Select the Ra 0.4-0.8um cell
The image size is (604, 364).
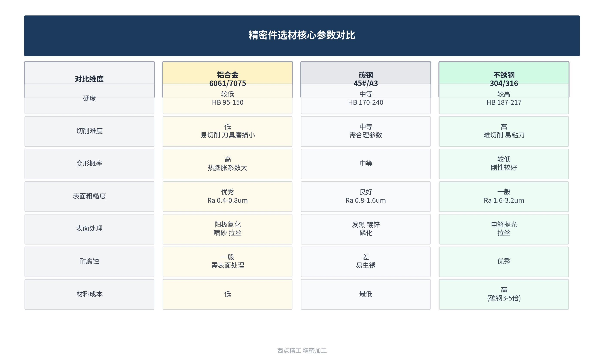[x=227, y=196]
